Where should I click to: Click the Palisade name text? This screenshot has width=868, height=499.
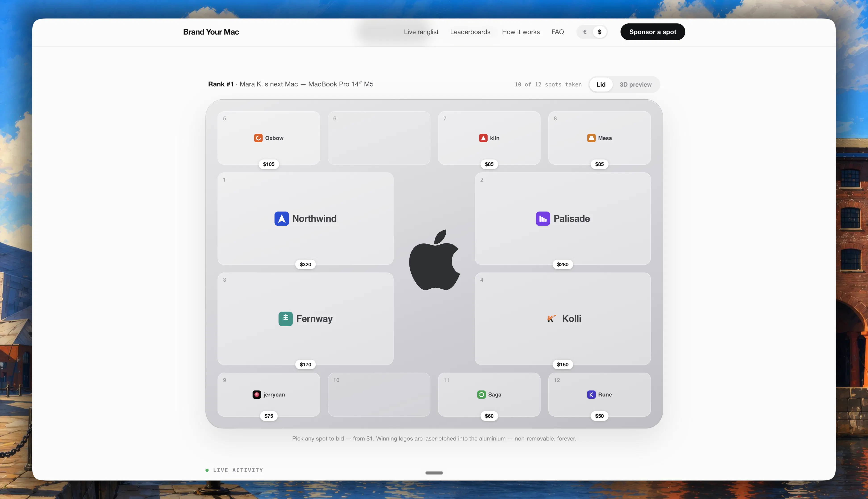[571, 219]
